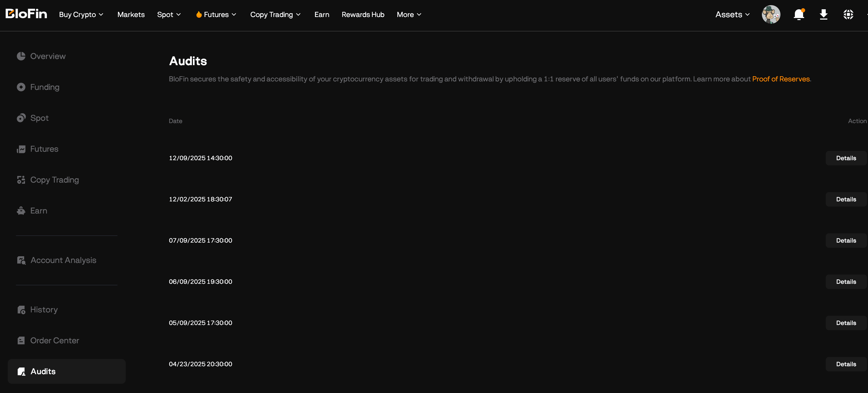Open Overview from the sidebar pie icon
This screenshot has width=868, height=393.
(x=21, y=56)
